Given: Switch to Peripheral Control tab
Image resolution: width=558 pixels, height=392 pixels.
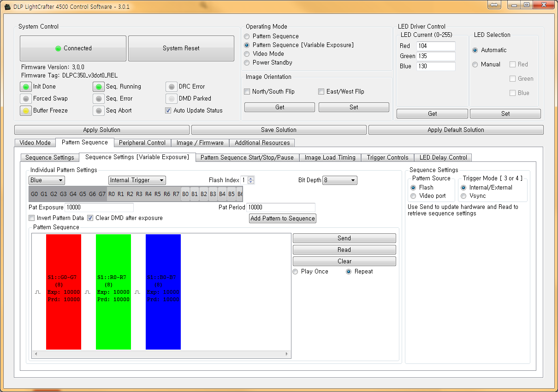Looking at the screenshot, I should point(142,143).
